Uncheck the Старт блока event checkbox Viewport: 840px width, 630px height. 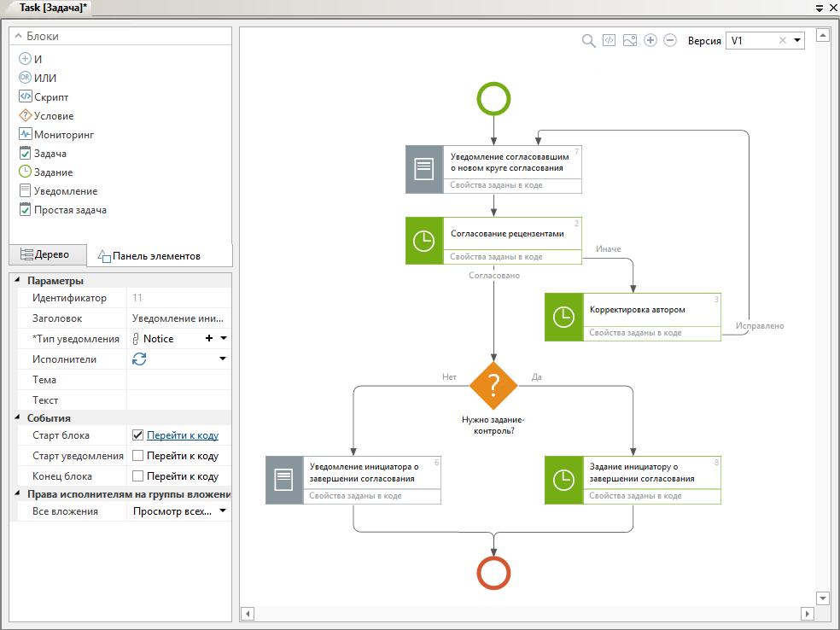point(137,435)
